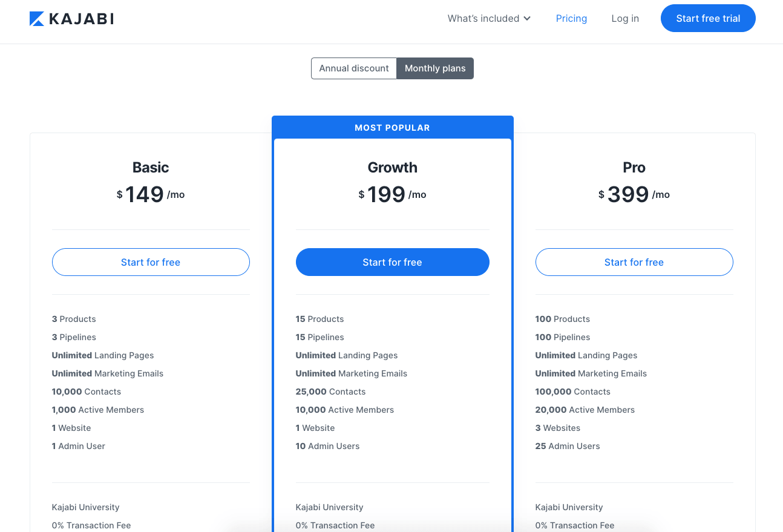
Task: Click '100 Products' in Pro plan
Action: (x=563, y=319)
